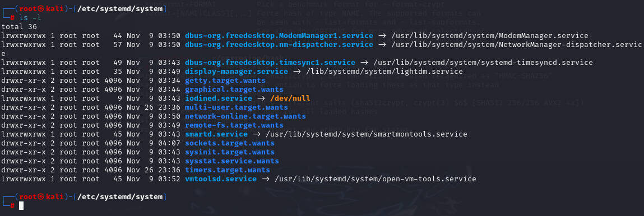Click vmtoolsd.service symlink name

pos(221,179)
